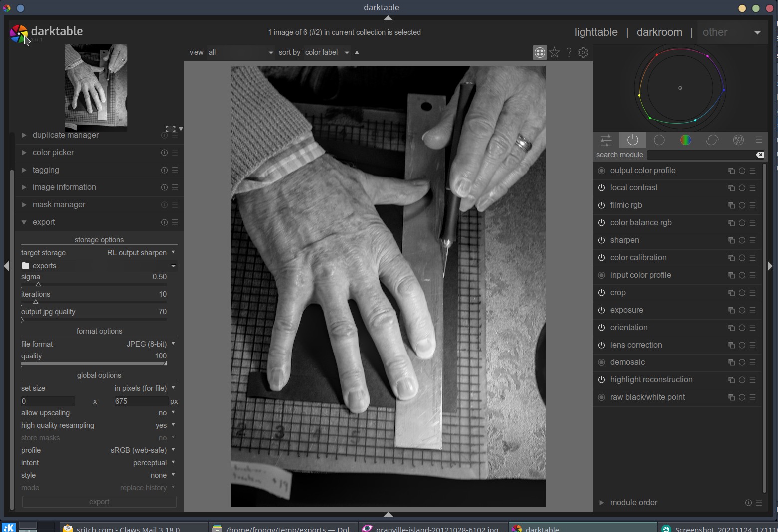This screenshot has height=532, width=778.
Task: Click the file manager layout icon
Action: click(540, 52)
